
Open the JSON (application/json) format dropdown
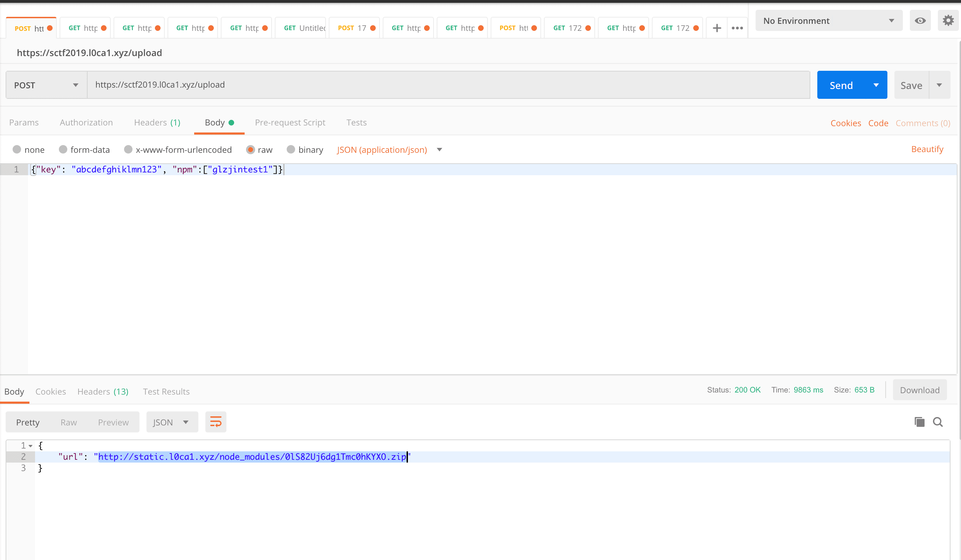(x=389, y=150)
